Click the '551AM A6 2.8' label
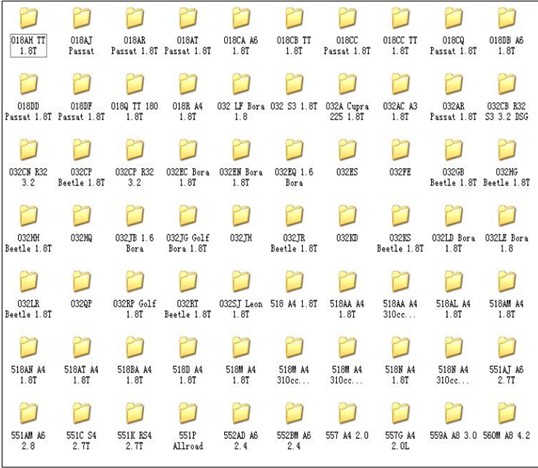 click(x=28, y=441)
